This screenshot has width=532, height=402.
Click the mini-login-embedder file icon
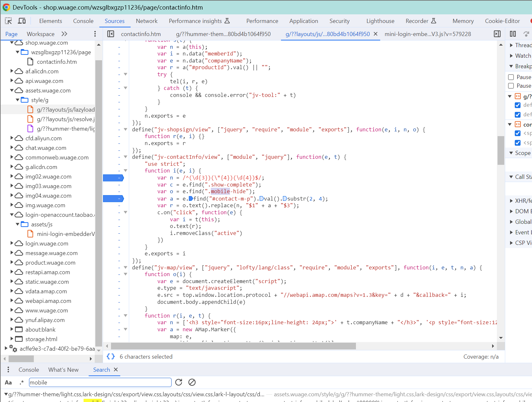pyautogui.click(x=30, y=234)
